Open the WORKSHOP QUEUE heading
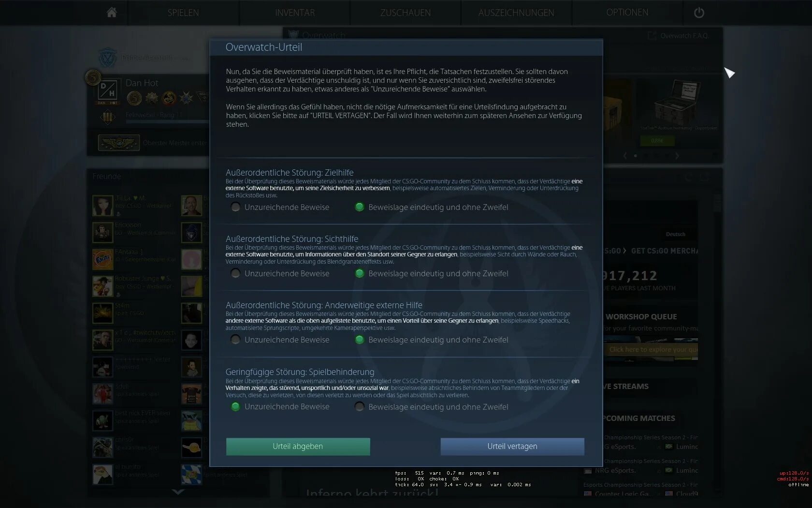 [x=641, y=316]
